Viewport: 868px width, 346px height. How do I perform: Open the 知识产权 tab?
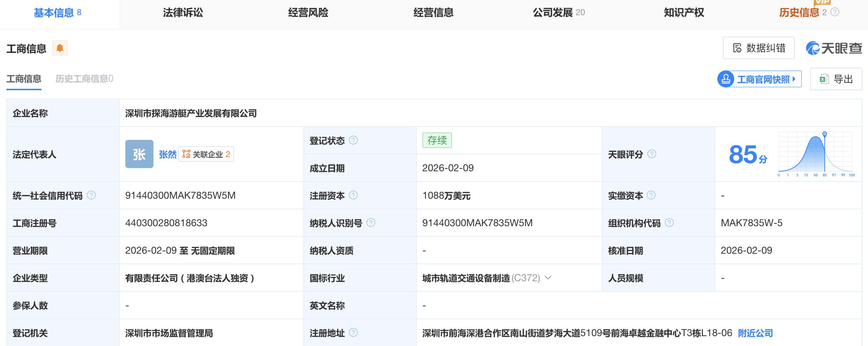point(684,13)
